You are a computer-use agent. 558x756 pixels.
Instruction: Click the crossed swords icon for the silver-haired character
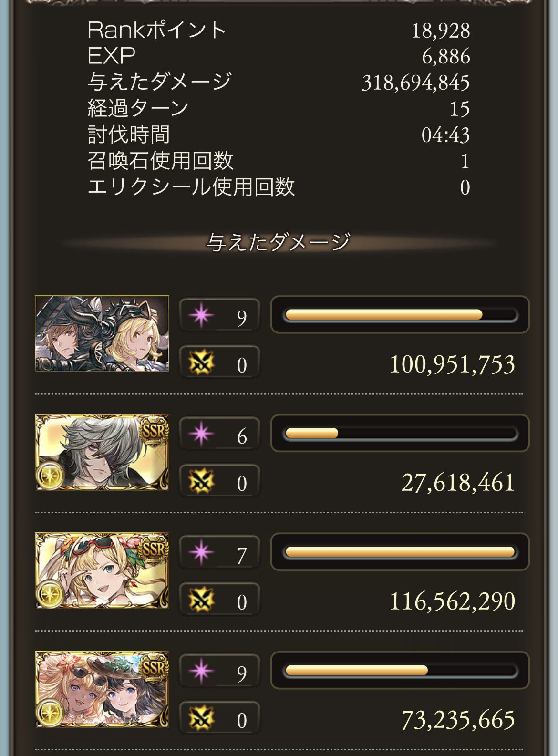coord(201,481)
